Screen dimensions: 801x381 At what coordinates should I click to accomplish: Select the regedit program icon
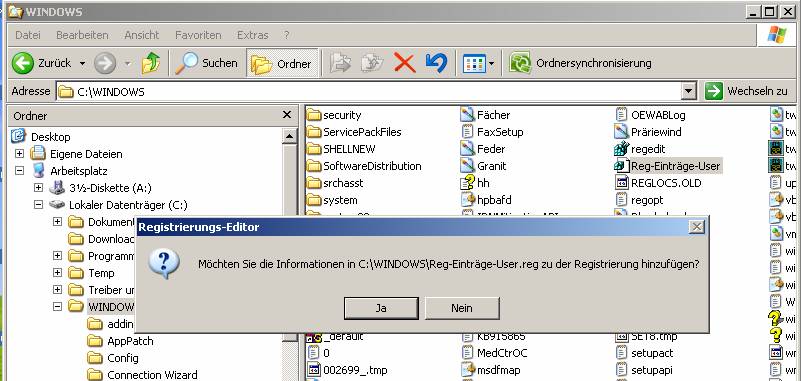(621, 149)
